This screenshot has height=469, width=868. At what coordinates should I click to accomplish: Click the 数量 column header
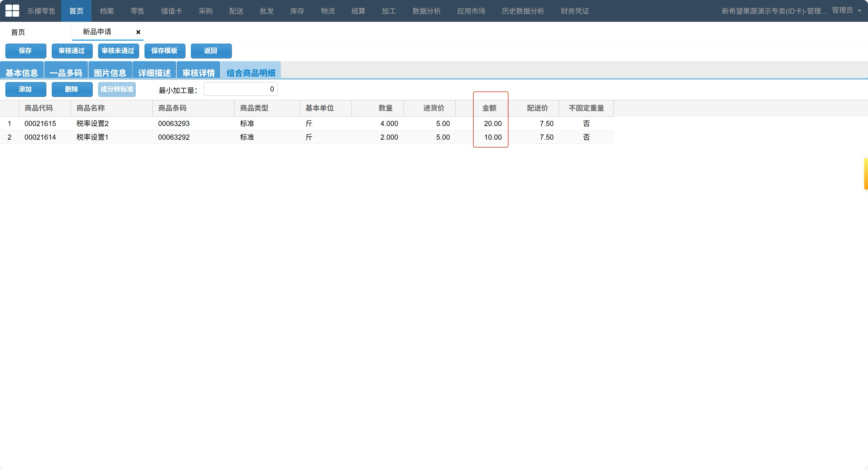(x=378, y=108)
